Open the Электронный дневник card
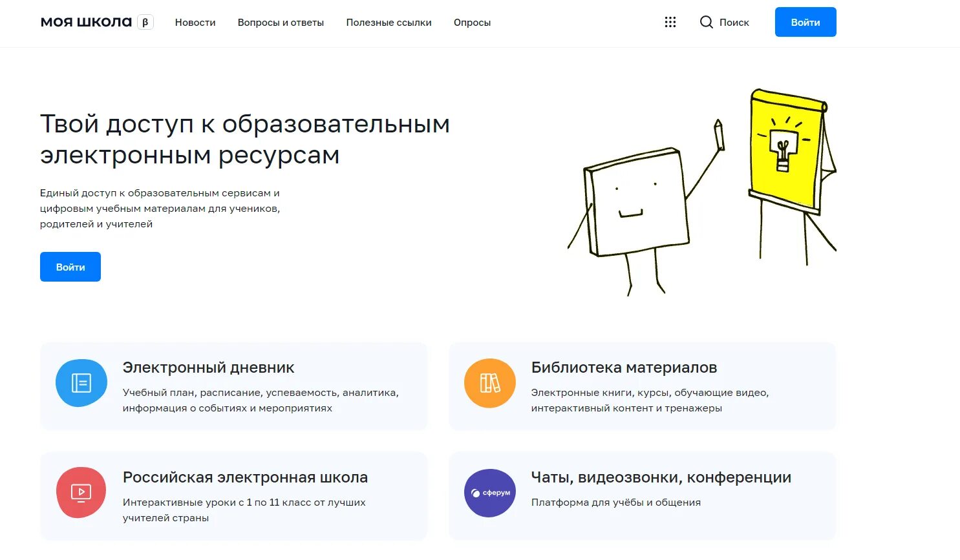The height and width of the screenshot is (560, 960). tap(234, 386)
